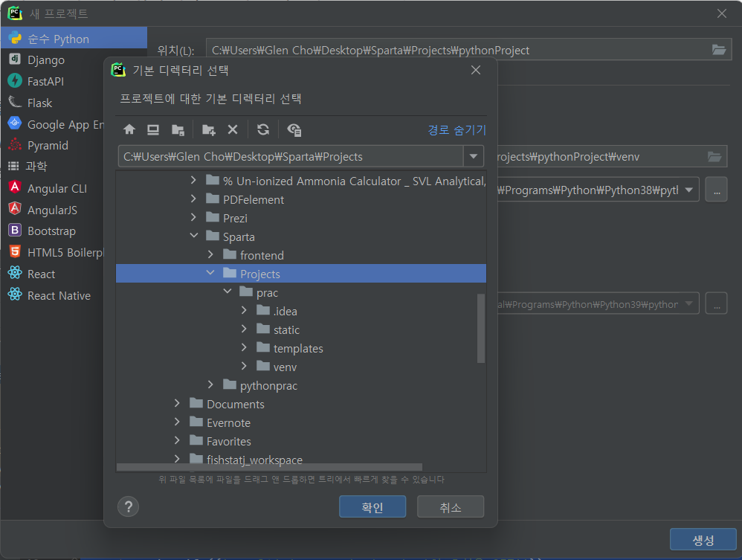Click 확인 button to confirm directory
The height and width of the screenshot is (560, 742).
(x=372, y=507)
